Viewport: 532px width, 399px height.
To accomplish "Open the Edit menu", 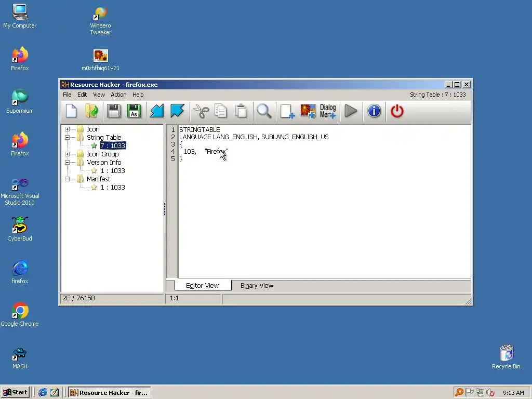I will (82, 95).
